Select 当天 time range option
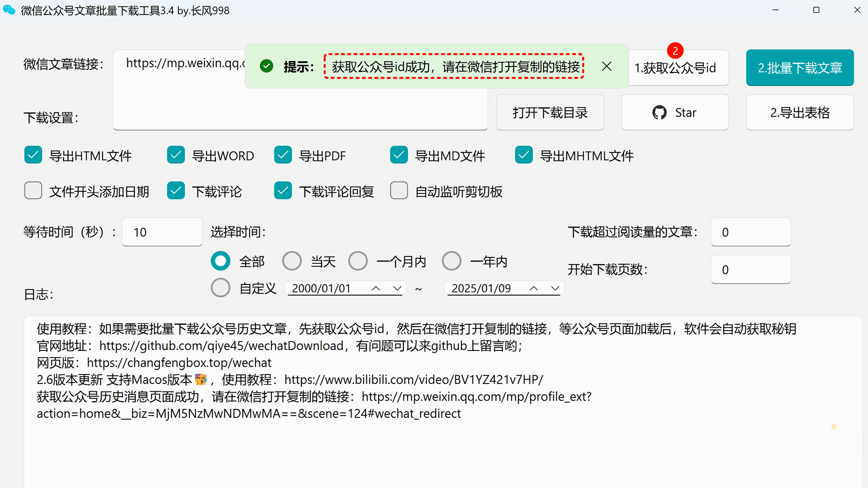 click(x=292, y=261)
